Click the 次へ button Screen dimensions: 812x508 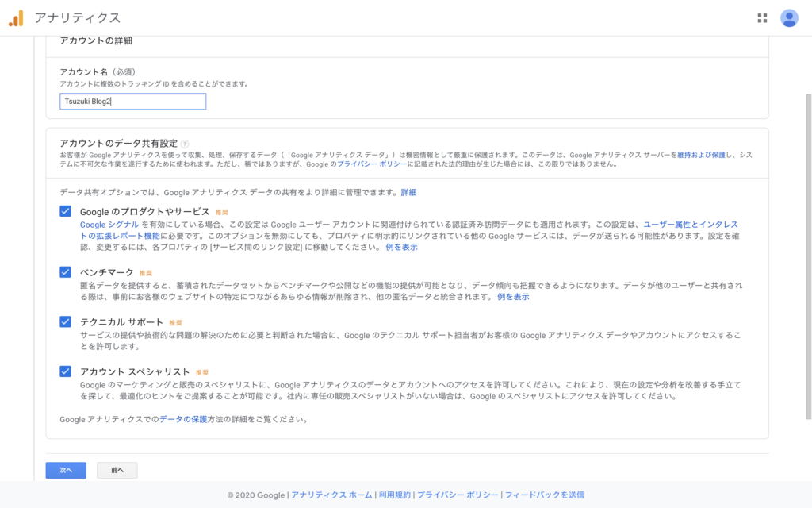coord(66,470)
